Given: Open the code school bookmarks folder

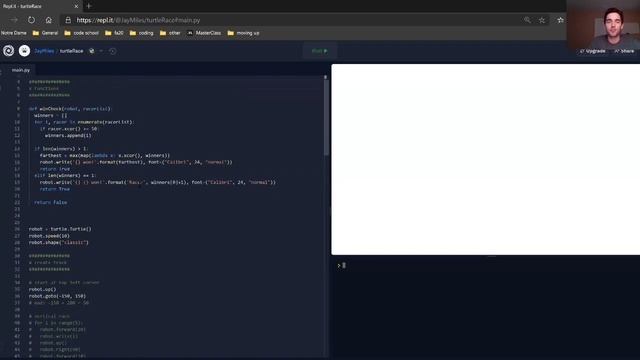Looking at the screenshot, I should (82, 33).
